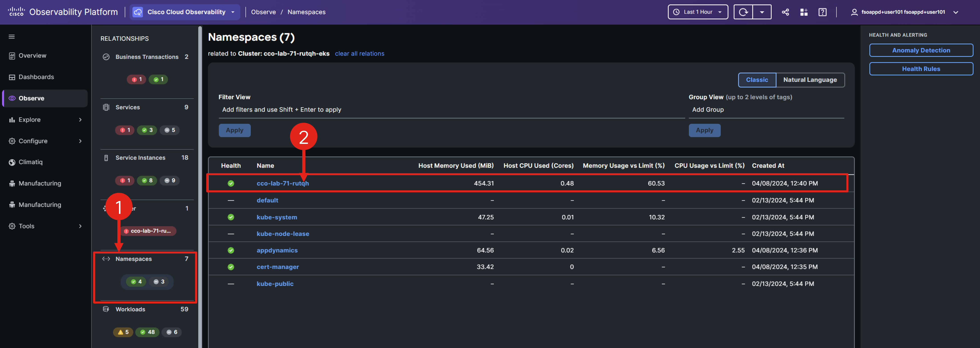980x348 pixels.
Task: Click the Business Transactions icon
Action: (x=106, y=57)
